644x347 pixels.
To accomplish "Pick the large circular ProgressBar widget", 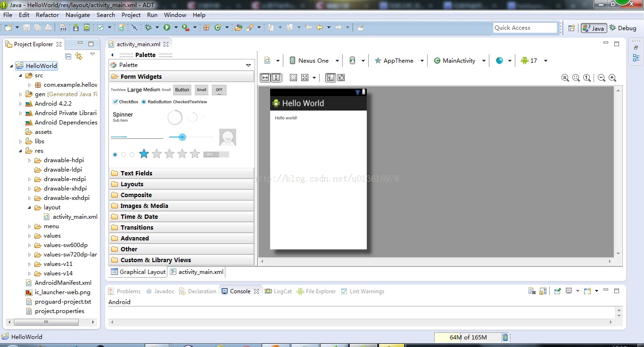I will (175, 117).
